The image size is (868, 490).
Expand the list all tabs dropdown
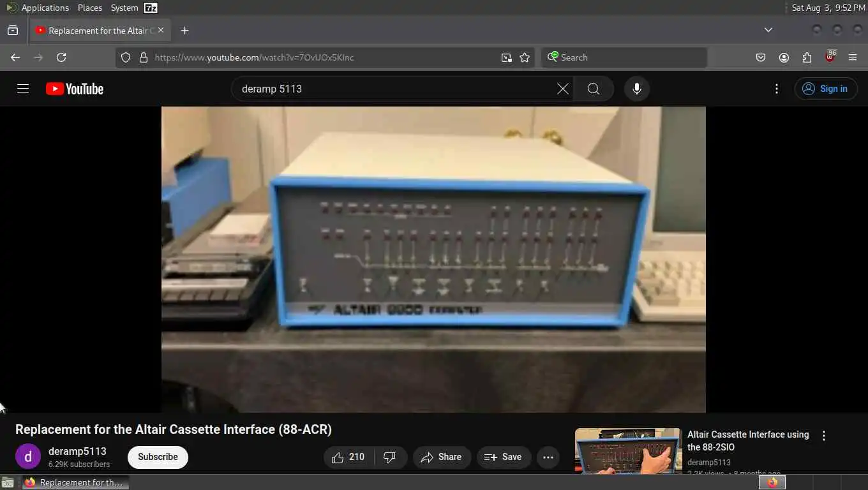tap(768, 30)
